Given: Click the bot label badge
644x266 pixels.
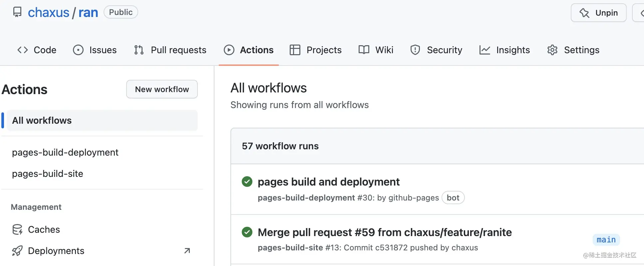Looking at the screenshot, I should point(453,198).
